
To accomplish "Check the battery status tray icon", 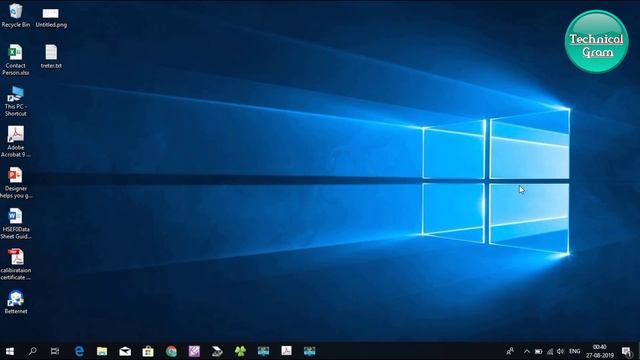I will [538, 351].
